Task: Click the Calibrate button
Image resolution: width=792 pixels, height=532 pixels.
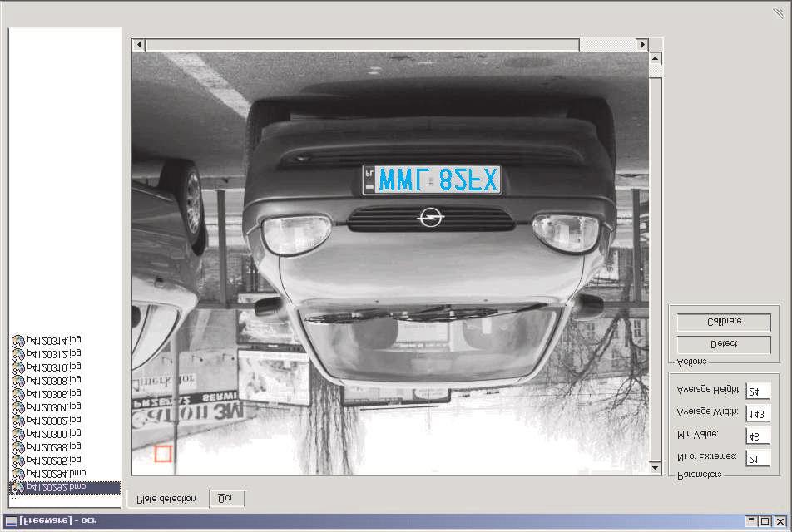Action: tap(724, 322)
